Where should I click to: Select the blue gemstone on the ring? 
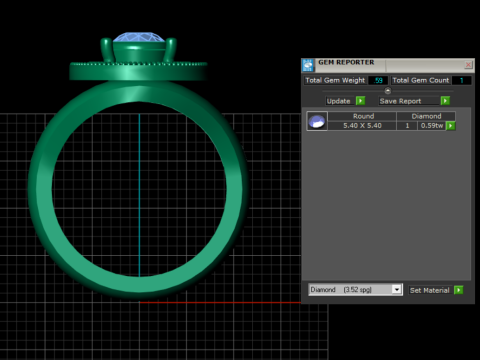tap(139, 37)
